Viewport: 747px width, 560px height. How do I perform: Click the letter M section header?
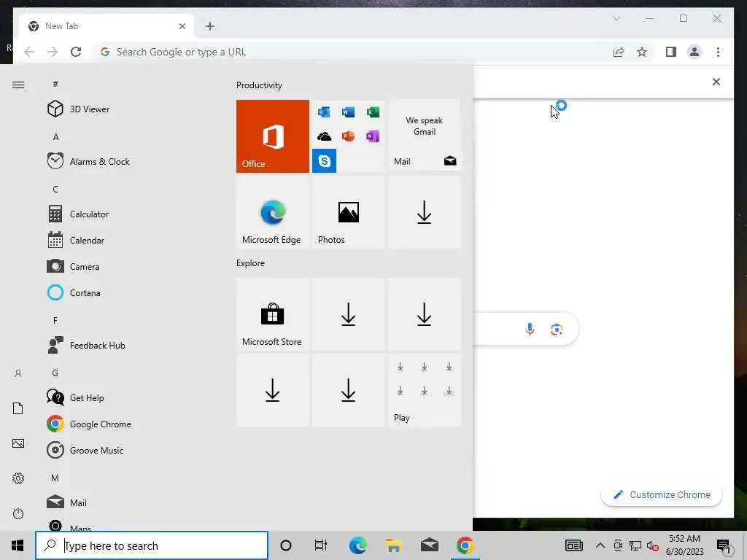55,478
